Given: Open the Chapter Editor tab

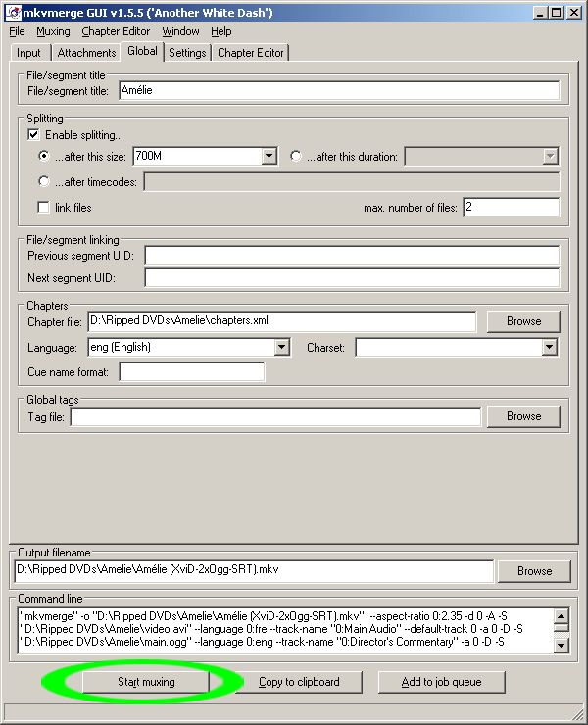Looking at the screenshot, I should coord(251,53).
